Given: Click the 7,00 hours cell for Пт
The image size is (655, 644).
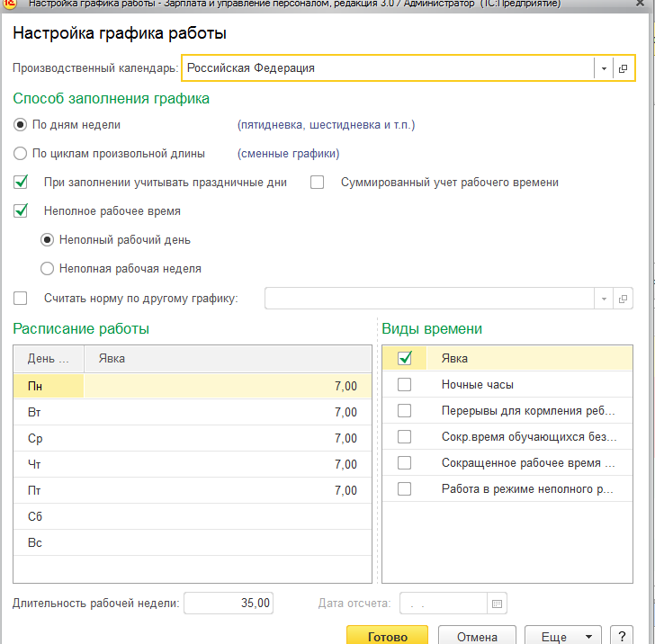Looking at the screenshot, I should [229, 490].
